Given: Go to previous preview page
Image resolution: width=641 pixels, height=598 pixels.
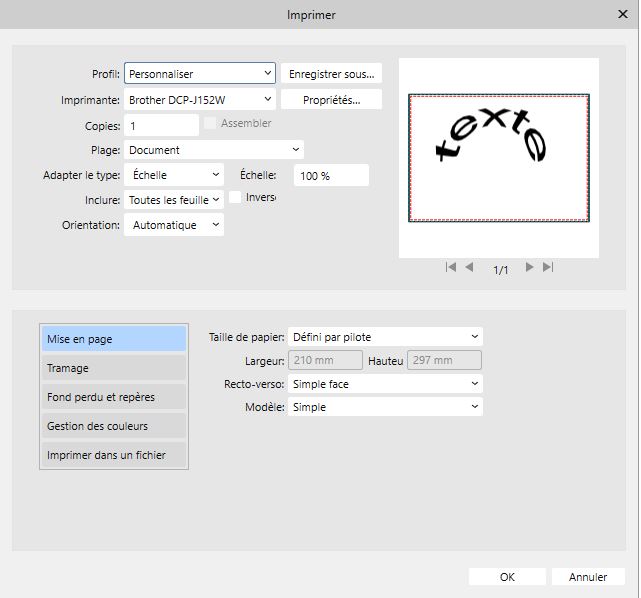Looking at the screenshot, I should (469, 267).
